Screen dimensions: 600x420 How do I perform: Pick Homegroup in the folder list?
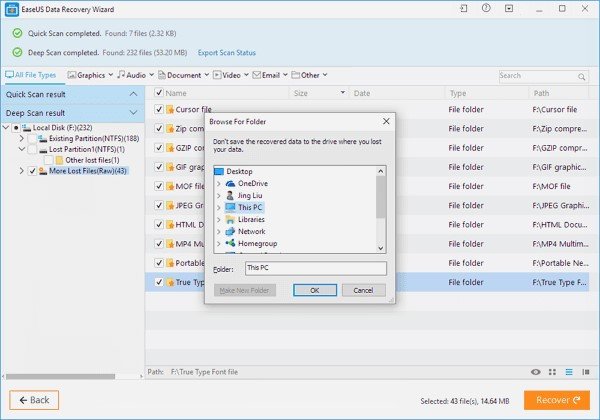coord(257,243)
